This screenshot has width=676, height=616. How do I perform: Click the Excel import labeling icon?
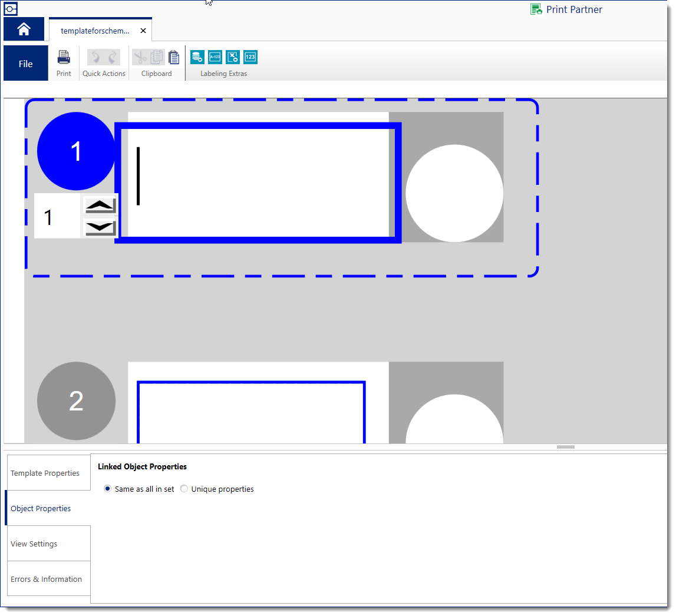click(233, 57)
